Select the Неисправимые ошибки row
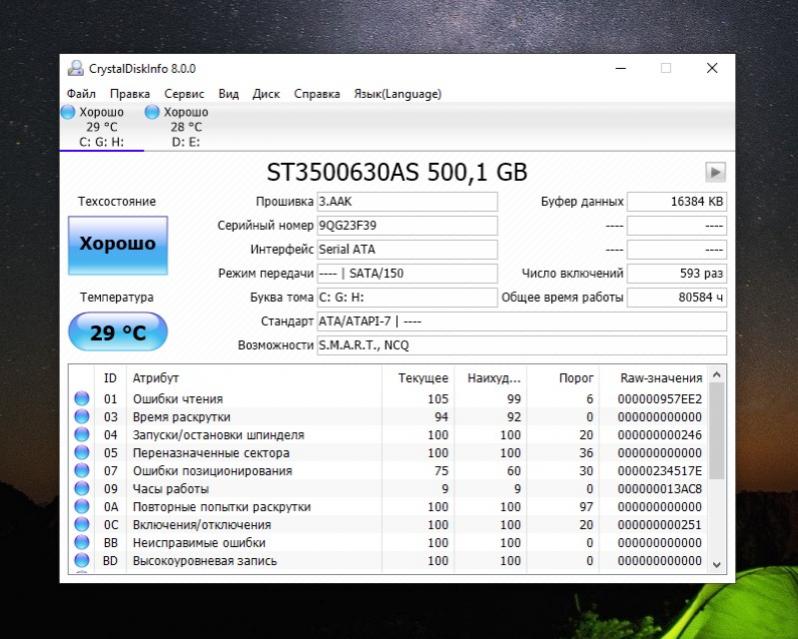Image resolution: width=798 pixels, height=639 pixels. click(x=389, y=542)
